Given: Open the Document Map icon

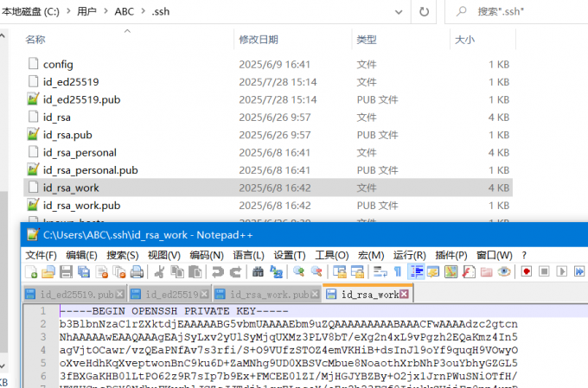Looking at the screenshot, I should pos(451,272).
